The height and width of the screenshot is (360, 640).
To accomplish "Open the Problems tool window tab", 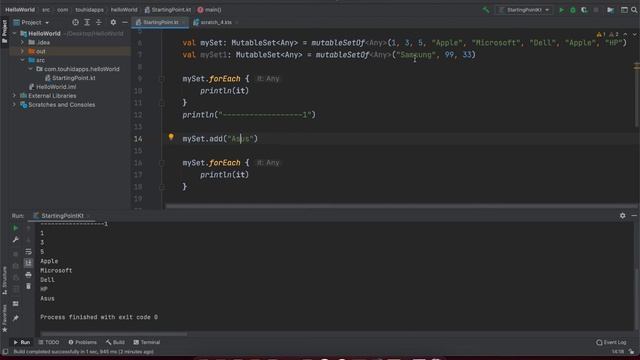I will [x=82, y=342].
